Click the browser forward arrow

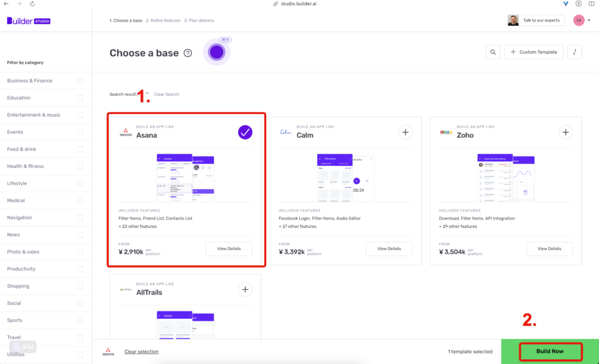[19, 4]
